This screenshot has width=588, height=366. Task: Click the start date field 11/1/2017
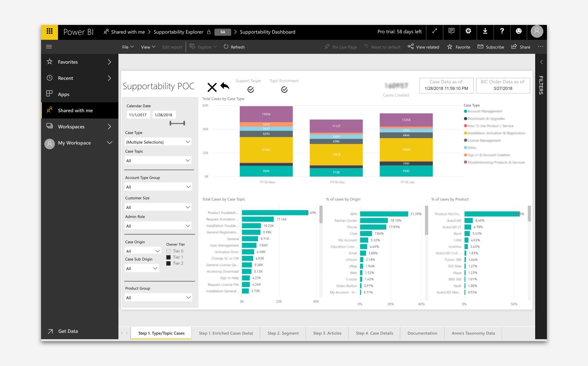[x=138, y=115]
